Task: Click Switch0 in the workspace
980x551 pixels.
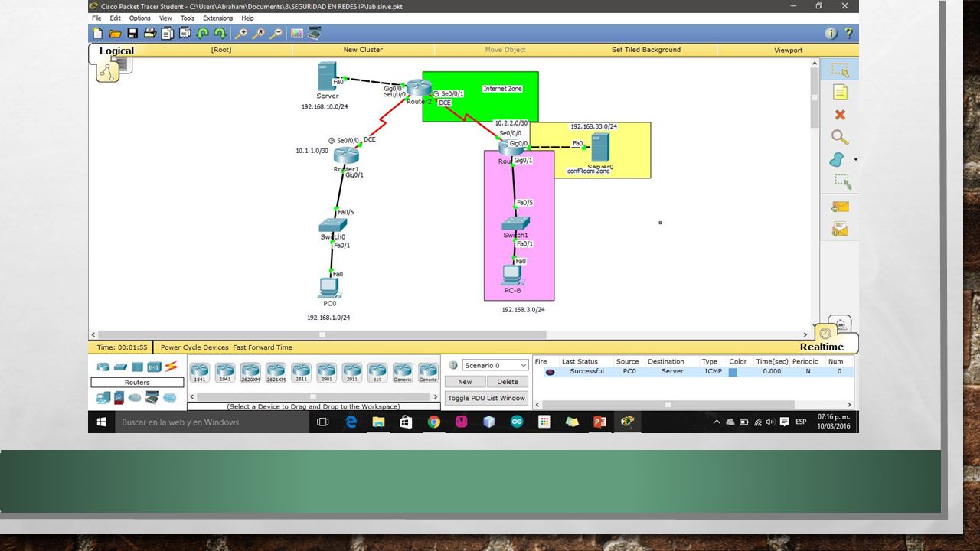Action: (x=333, y=227)
